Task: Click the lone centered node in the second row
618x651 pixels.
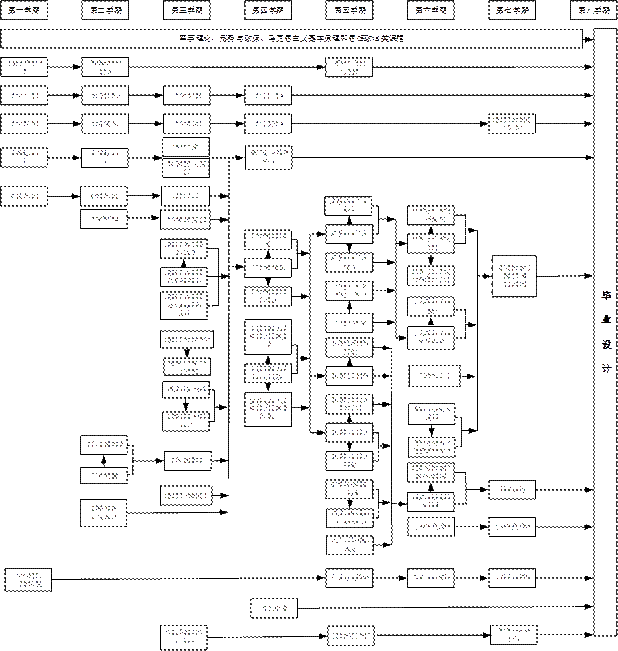Action: (x=350, y=67)
